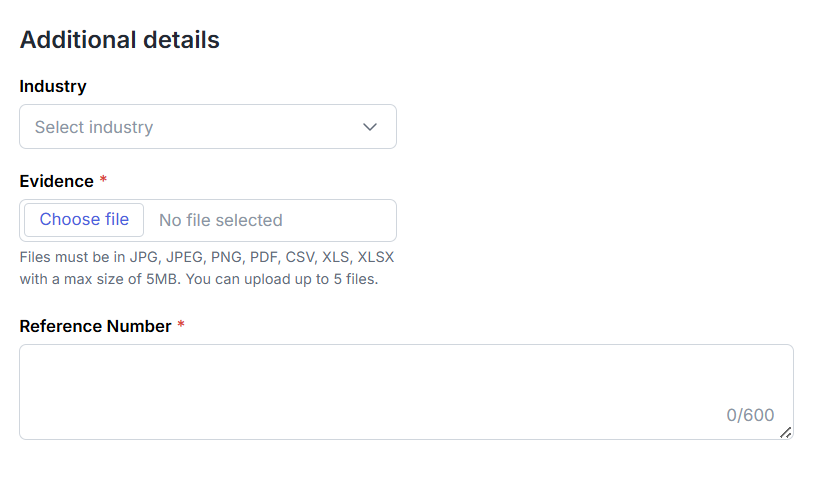
Task: Click the chevron arrow in Industry field
Action: pos(370,127)
